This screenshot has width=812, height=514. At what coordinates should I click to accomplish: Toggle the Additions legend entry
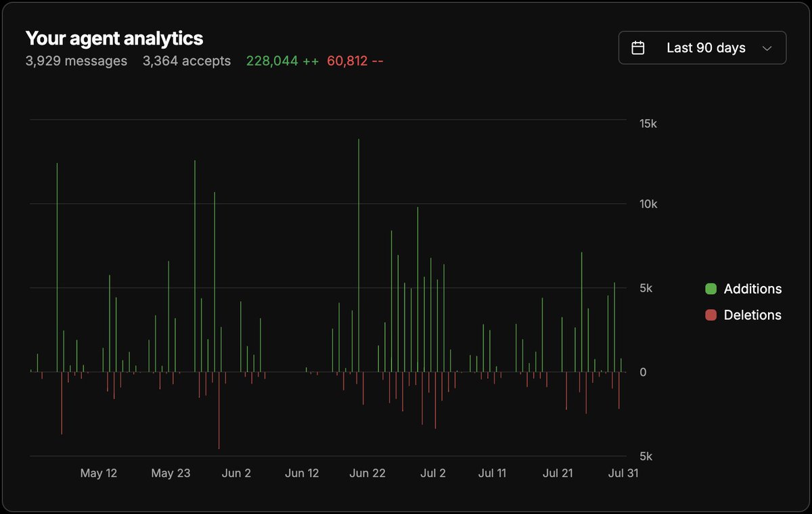pos(743,289)
